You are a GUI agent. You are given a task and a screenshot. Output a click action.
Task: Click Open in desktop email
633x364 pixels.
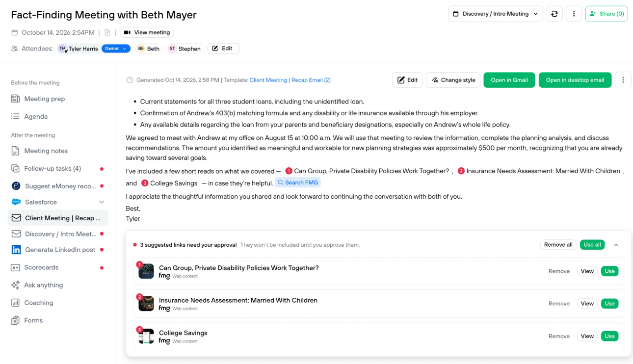(x=575, y=80)
